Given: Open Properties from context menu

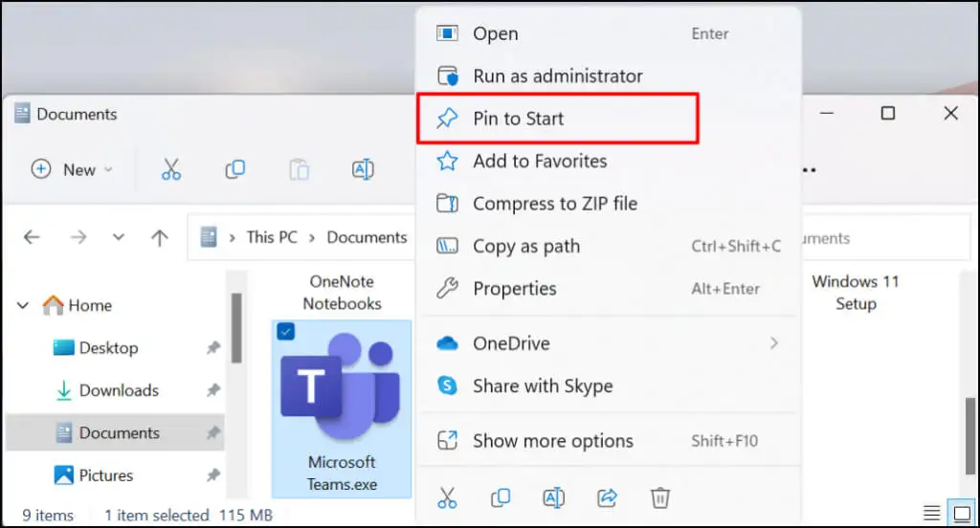Looking at the screenshot, I should [x=608, y=289].
